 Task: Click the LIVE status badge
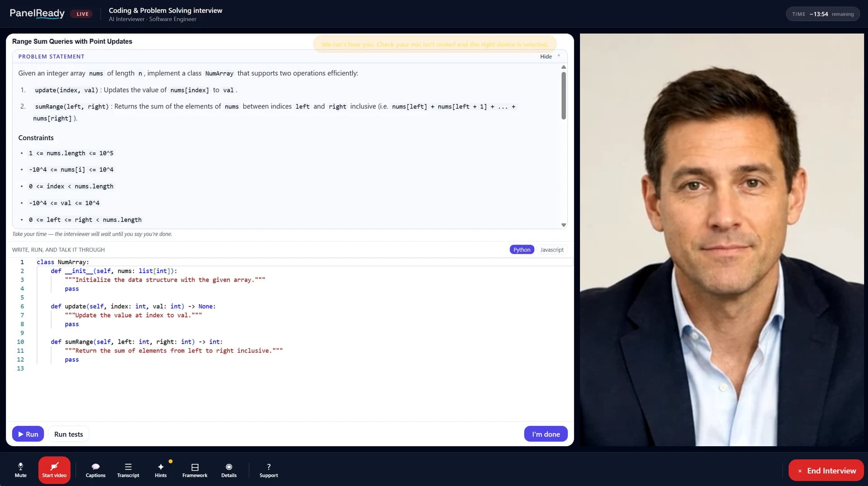pyautogui.click(x=82, y=14)
